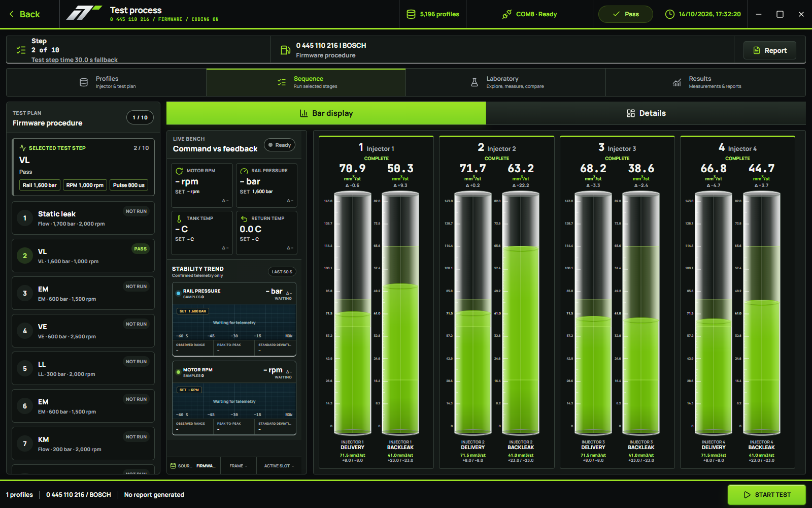Select step 3 EM at 600 bar

click(83, 293)
